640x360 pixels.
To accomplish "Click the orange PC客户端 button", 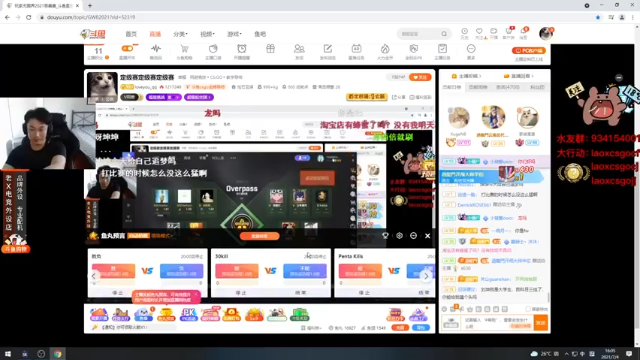I will click(529, 51).
